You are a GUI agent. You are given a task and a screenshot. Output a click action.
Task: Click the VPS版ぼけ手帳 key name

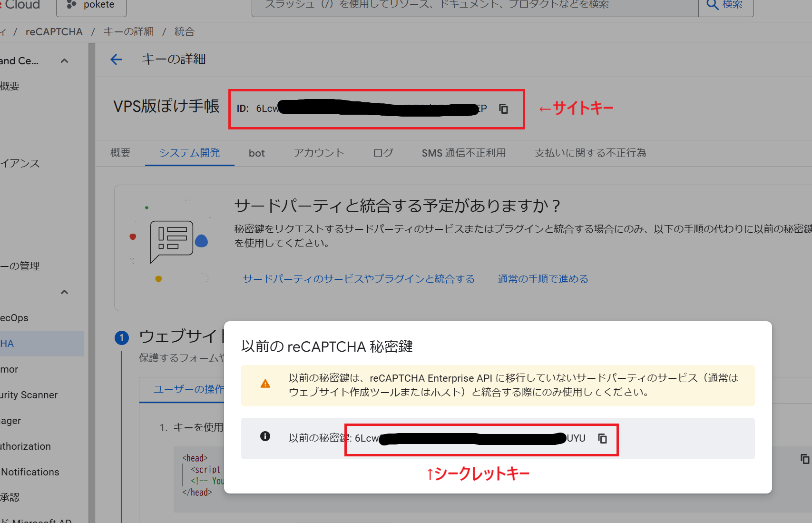[x=166, y=106]
